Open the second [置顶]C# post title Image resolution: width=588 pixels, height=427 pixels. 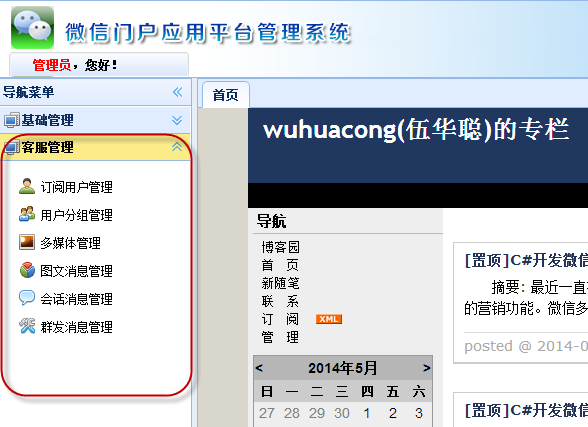tap(526, 410)
